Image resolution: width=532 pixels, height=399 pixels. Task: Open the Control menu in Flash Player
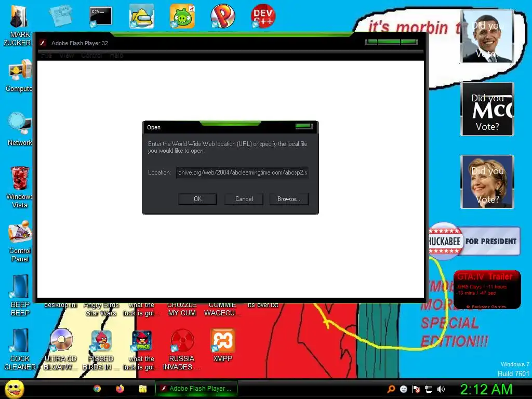[92, 55]
